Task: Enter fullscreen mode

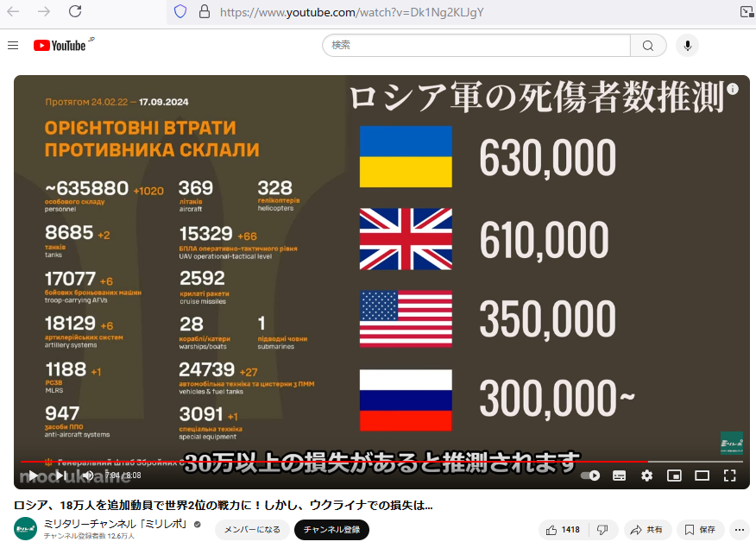Action: pyautogui.click(x=729, y=476)
